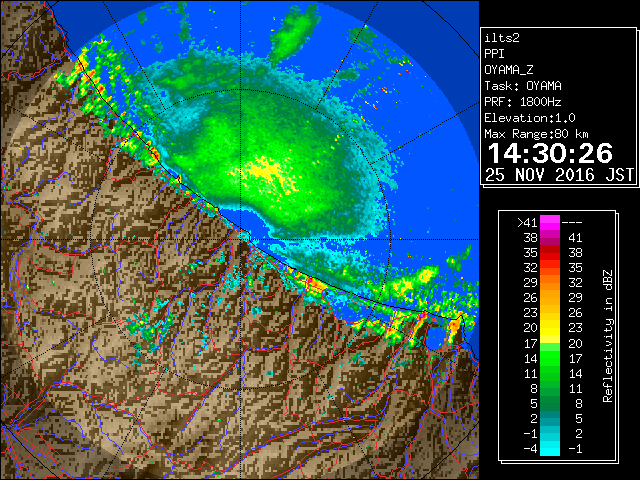
Task: Click the magenta >41 dBZ color swatch
Action: pyautogui.click(x=550, y=222)
